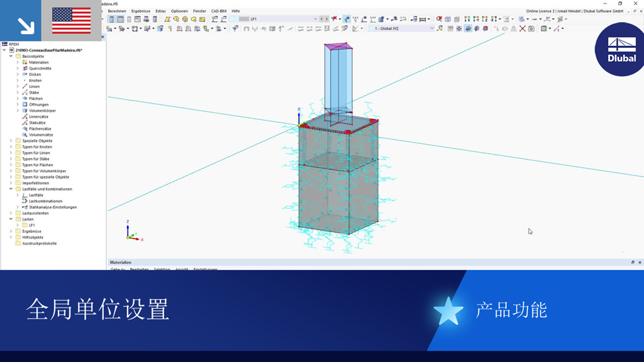644x362 pixels.
Task: Expand the LF1 load folder
Action: coord(18,226)
